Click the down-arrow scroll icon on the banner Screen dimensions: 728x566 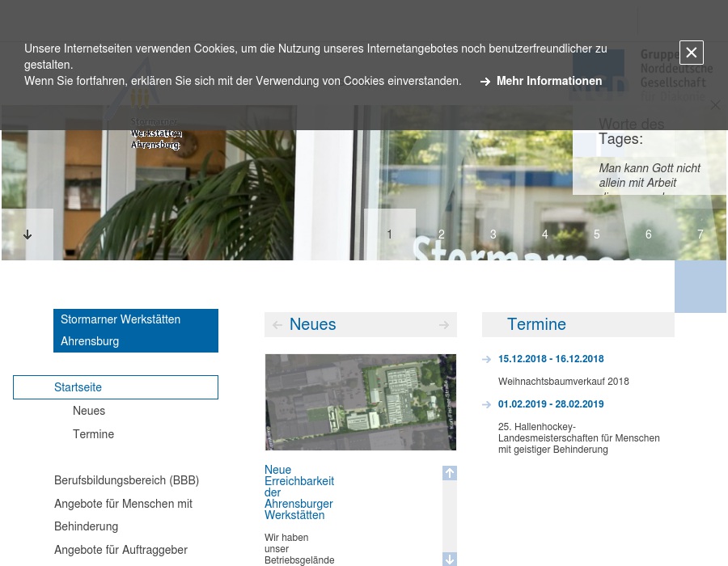point(28,234)
